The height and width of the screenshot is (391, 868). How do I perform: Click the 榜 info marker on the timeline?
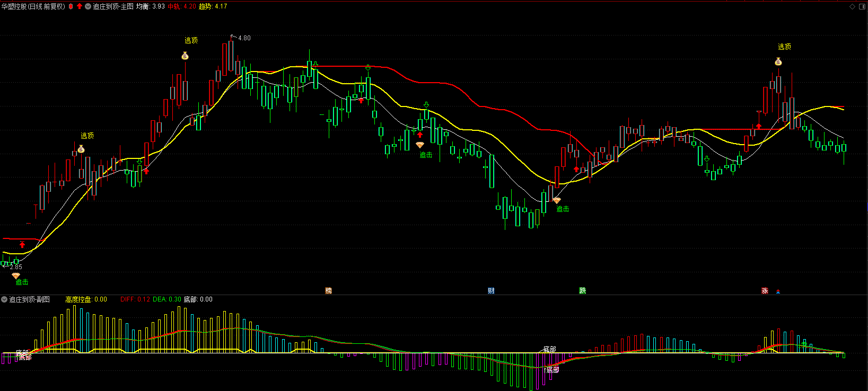[x=328, y=291]
